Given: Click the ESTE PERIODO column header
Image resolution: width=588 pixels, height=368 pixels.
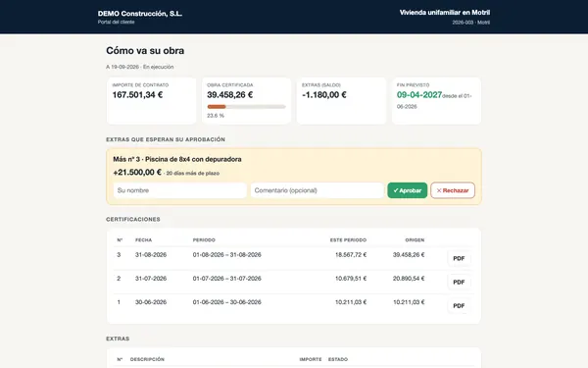Looking at the screenshot, I should 348,240.
